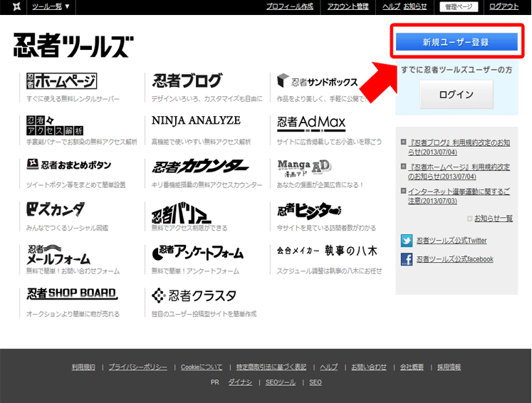The width and height of the screenshot is (532, 403).
Task: Open the 忍者ブログ 利用規約改定 notice
Action: (x=459, y=147)
